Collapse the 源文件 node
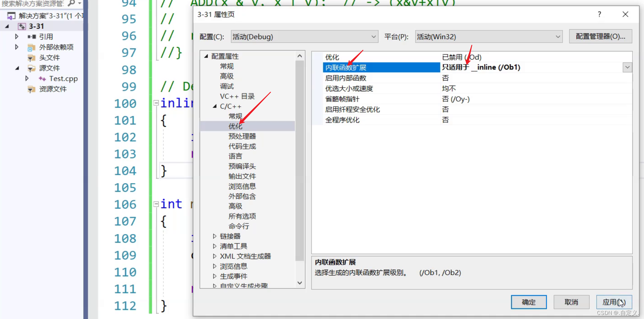The width and height of the screenshot is (644, 319). pos(17,68)
